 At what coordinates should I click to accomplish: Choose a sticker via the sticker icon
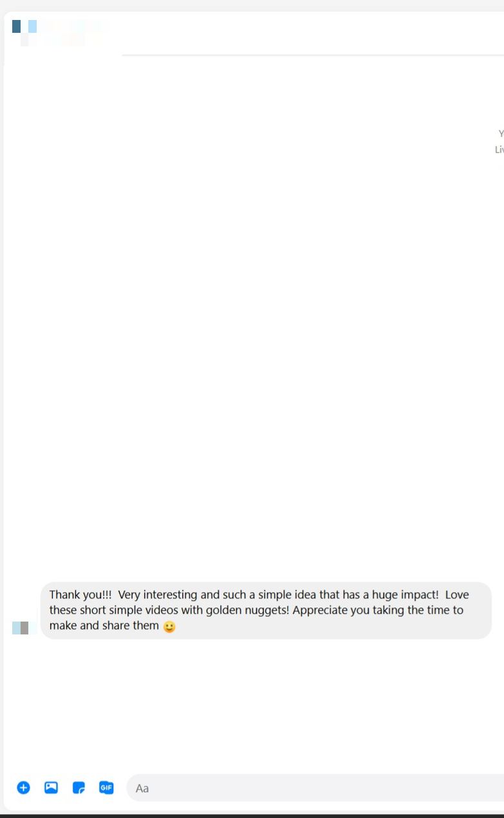79,787
